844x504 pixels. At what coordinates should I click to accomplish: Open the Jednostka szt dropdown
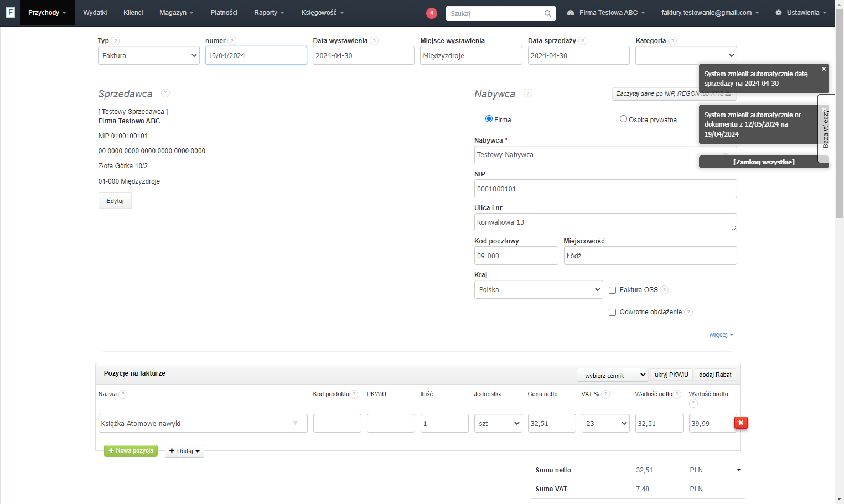498,423
